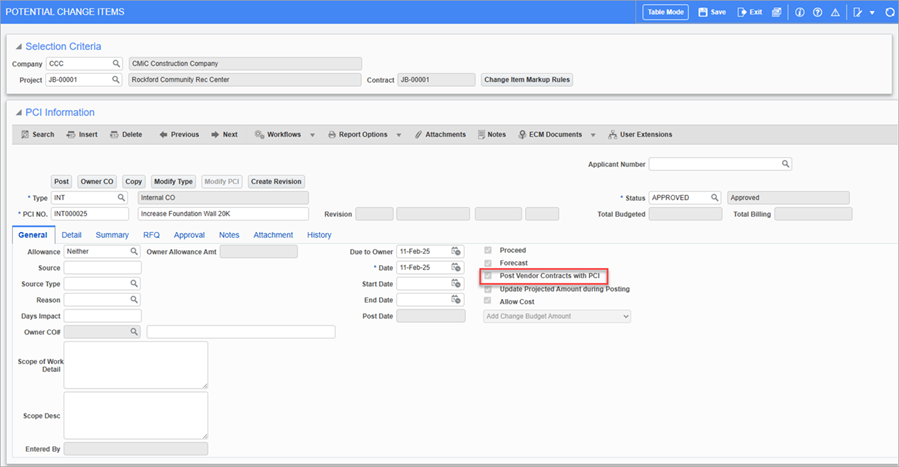Click the Table Mode button
Image resolution: width=899 pixels, height=467 pixels.
[666, 12]
